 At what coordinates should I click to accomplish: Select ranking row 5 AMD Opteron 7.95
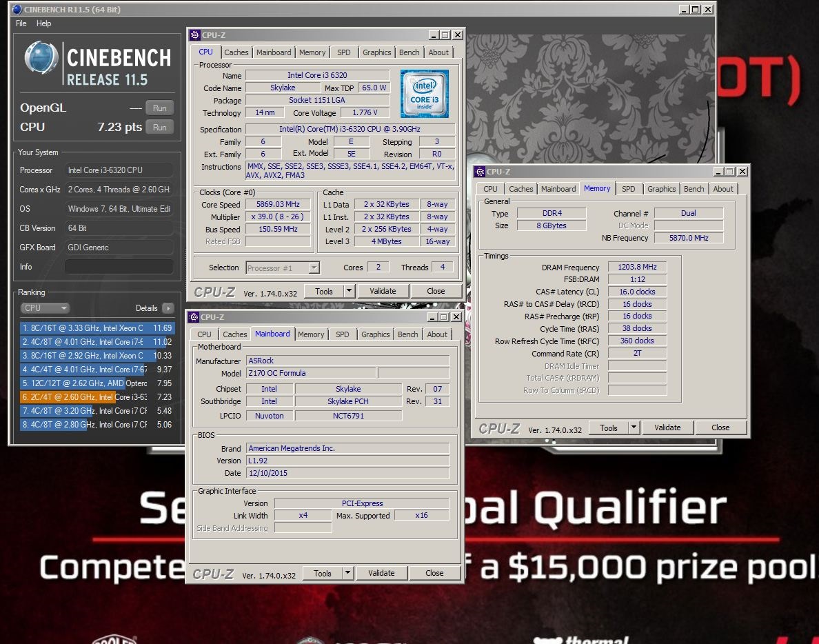[97, 383]
